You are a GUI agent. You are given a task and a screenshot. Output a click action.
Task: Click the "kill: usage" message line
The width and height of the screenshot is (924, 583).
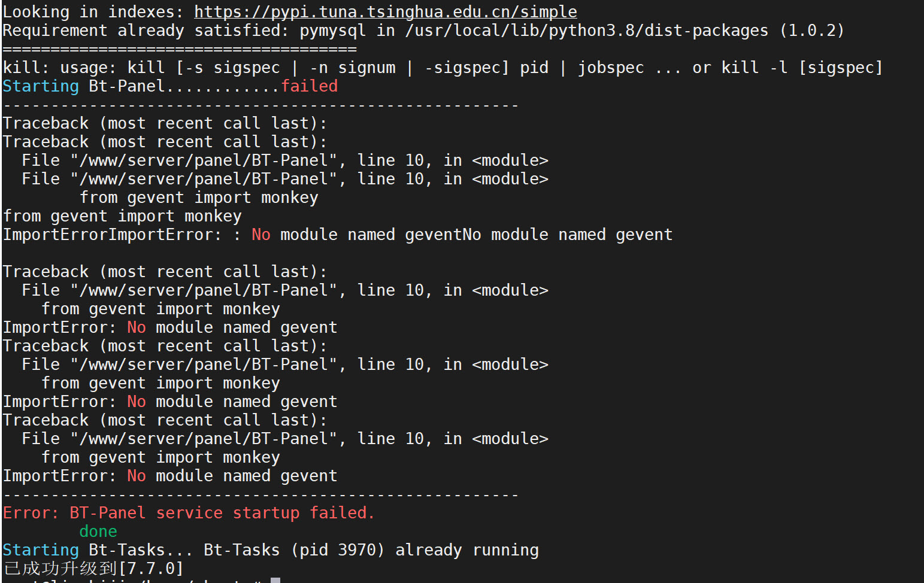tap(442, 68)
